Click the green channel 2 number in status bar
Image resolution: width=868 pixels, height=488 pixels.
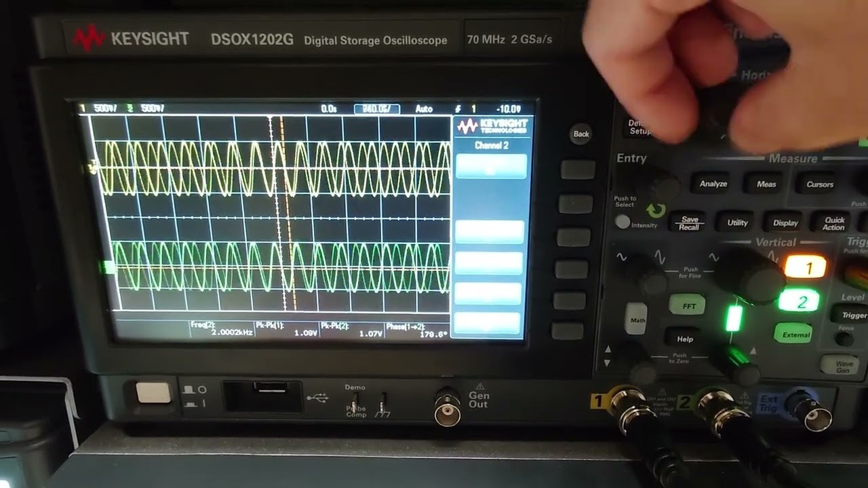[x=130, y=108]
